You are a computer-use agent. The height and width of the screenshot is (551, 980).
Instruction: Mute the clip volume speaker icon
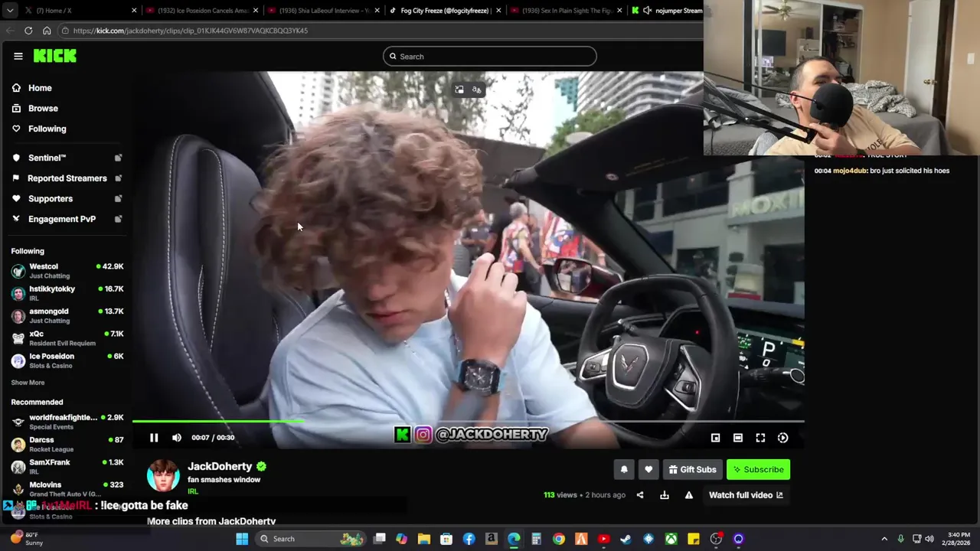(x=177, y=438)
